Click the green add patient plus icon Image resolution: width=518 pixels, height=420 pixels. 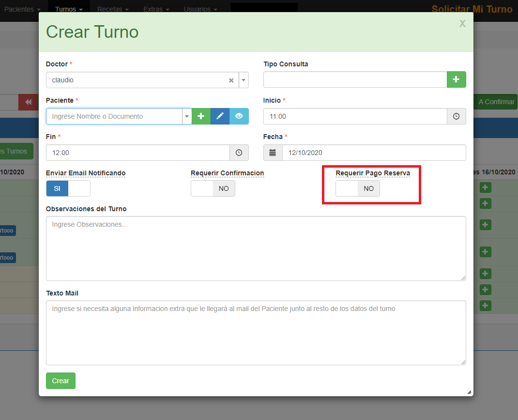(201, 116)
